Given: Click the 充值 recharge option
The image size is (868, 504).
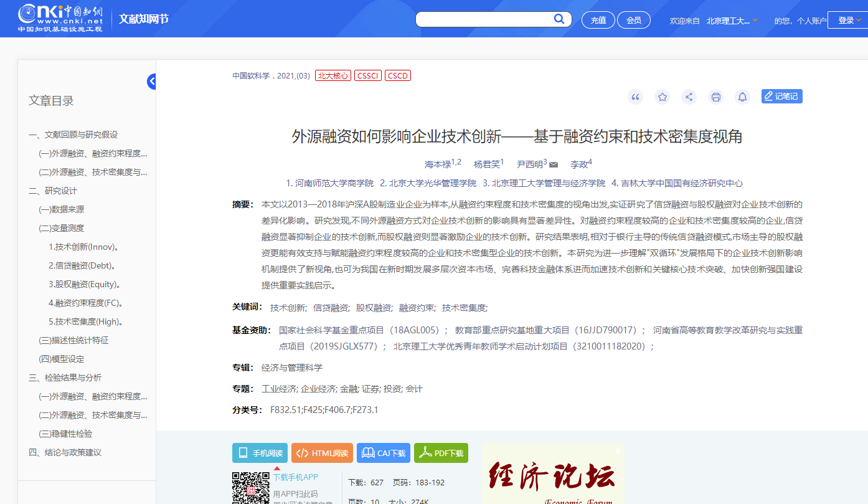Looking at the screenshot, I should click(x=598, y=19).
